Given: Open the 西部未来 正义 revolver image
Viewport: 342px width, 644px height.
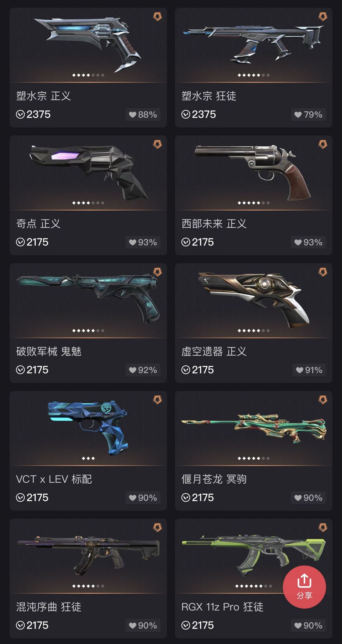Looking at the screenshot, I should (x=253, y=172).
